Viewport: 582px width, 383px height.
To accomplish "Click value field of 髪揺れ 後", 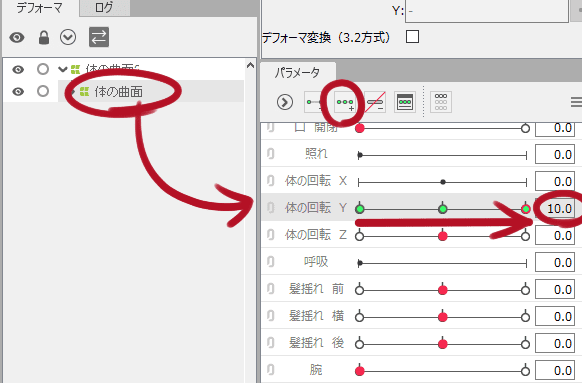I will tap(555, 344).
